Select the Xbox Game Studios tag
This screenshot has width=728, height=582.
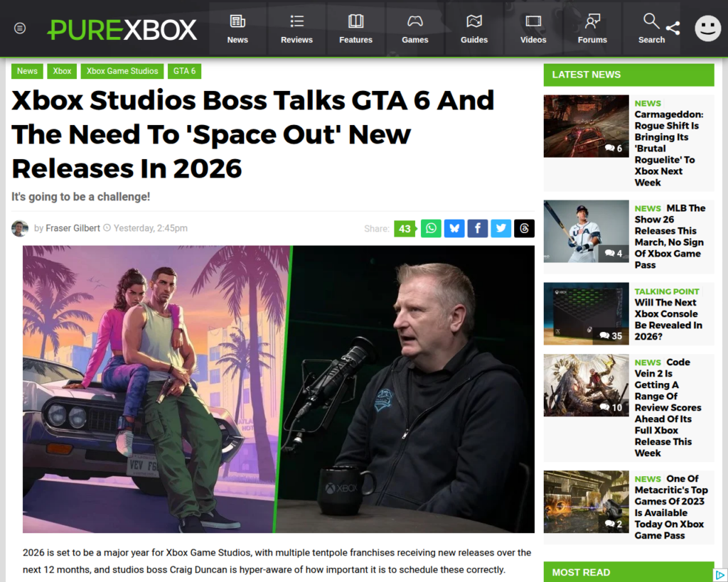pos(122,71)
